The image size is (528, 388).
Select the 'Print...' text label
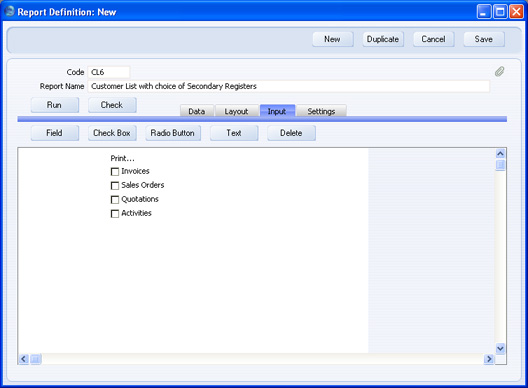coord(122,158)
